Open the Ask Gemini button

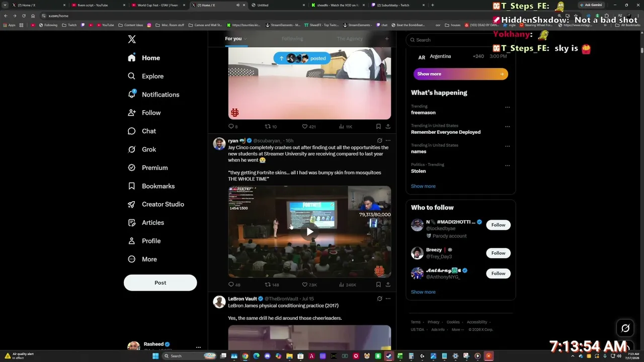tap(591, 5)
